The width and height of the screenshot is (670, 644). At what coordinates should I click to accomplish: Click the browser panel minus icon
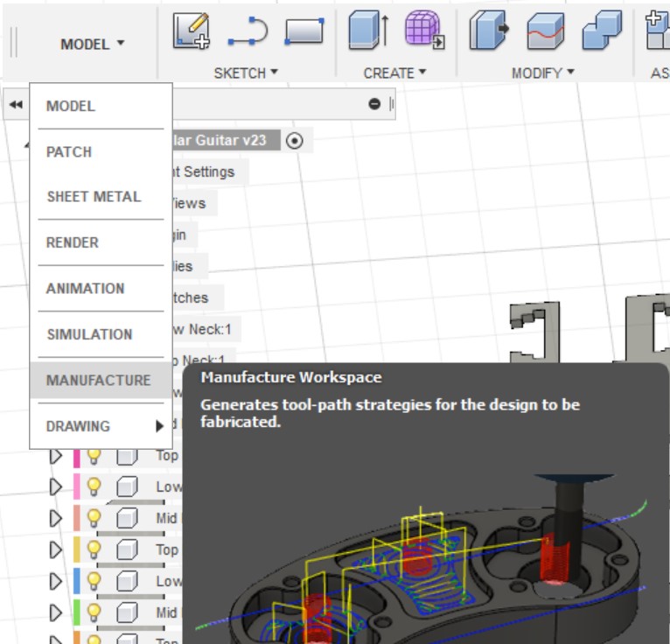click(374, 104)
